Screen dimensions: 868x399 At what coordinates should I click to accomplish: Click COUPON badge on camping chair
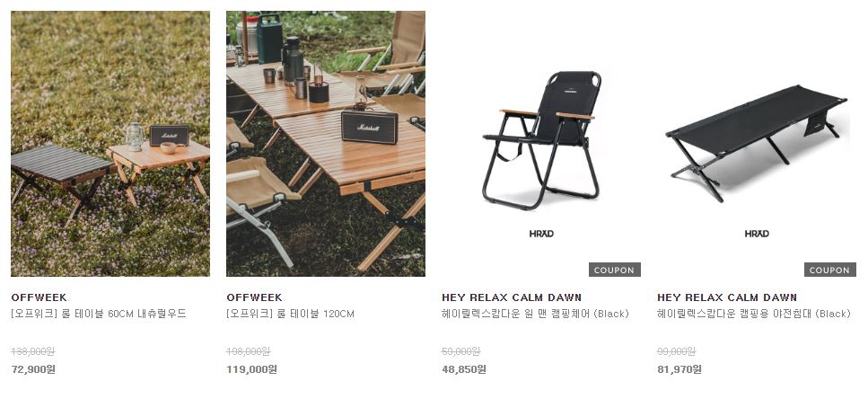click(x=615, y=270)
